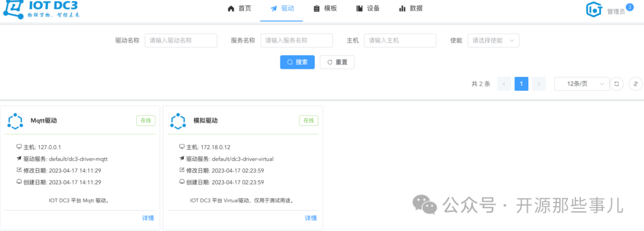Screen dimensions: 644x231
Task: Select page 1 in pagination
Action: tap(521, 84)
